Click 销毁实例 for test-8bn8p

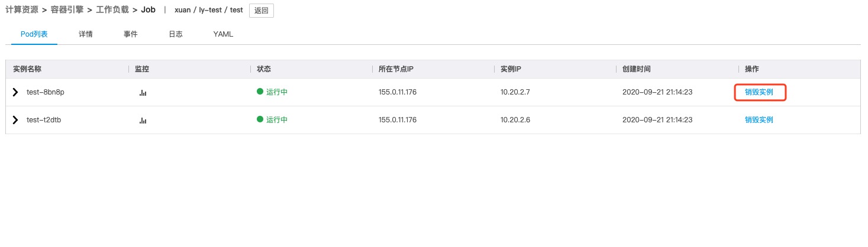pyautogui.click(x=759, y=92)
